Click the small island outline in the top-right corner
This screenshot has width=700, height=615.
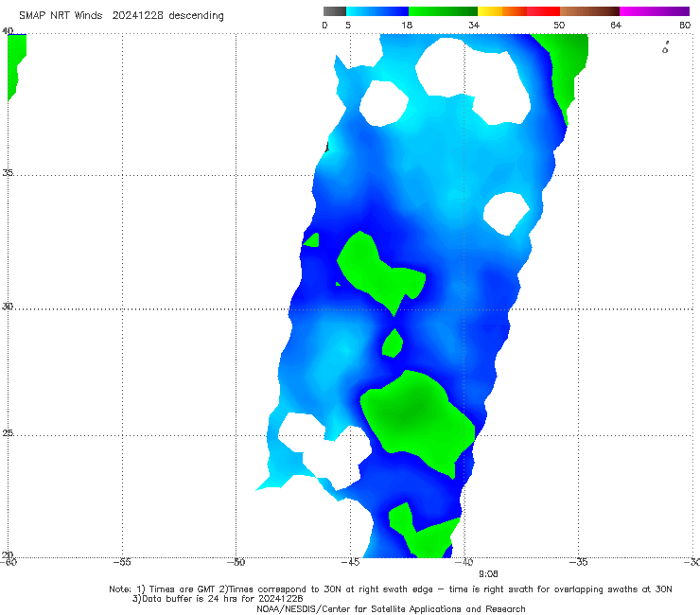(x=665, y=48)
